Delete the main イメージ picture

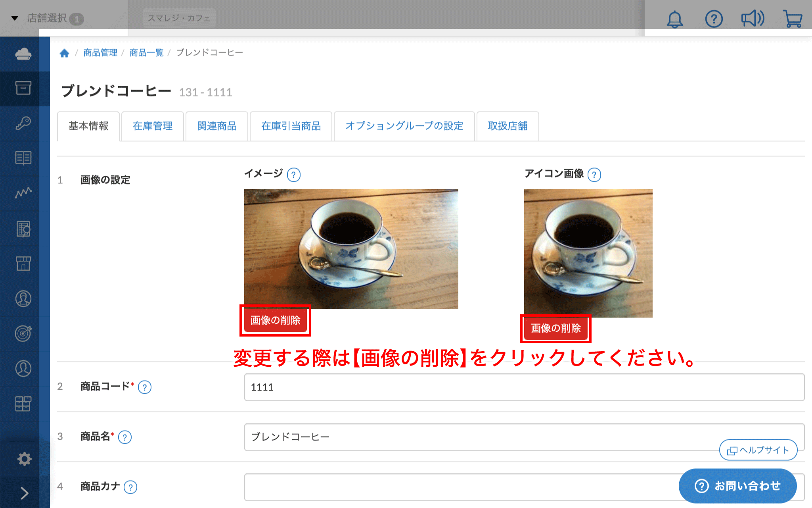tap(275, 320)
